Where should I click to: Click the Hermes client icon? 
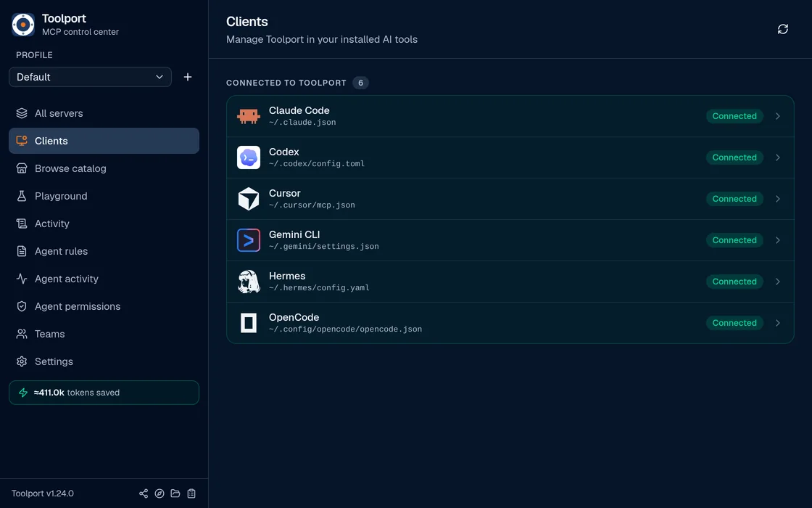(249, 282)
